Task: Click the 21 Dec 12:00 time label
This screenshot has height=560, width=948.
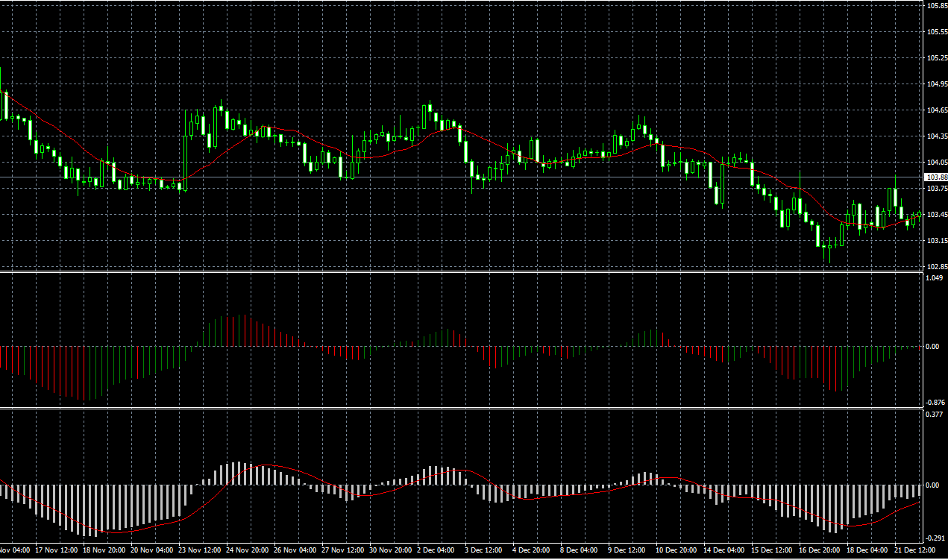Action: pos(917,551)
